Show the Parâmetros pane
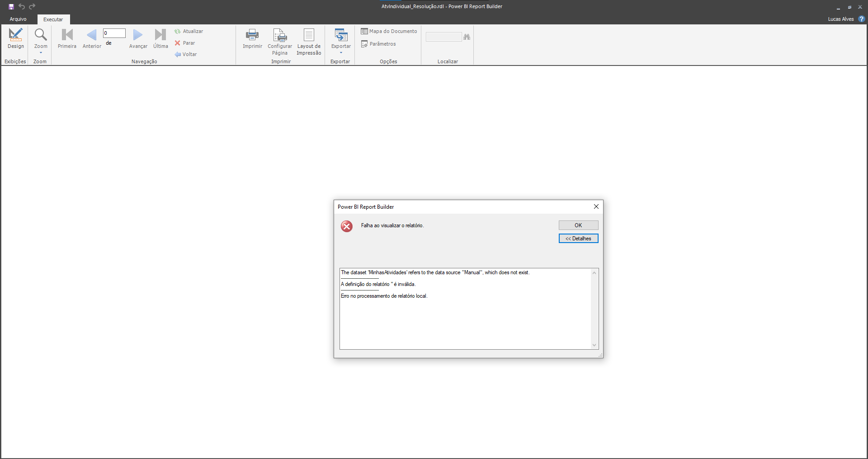Viewport: 868px width, 459px height. pos(378,44)
